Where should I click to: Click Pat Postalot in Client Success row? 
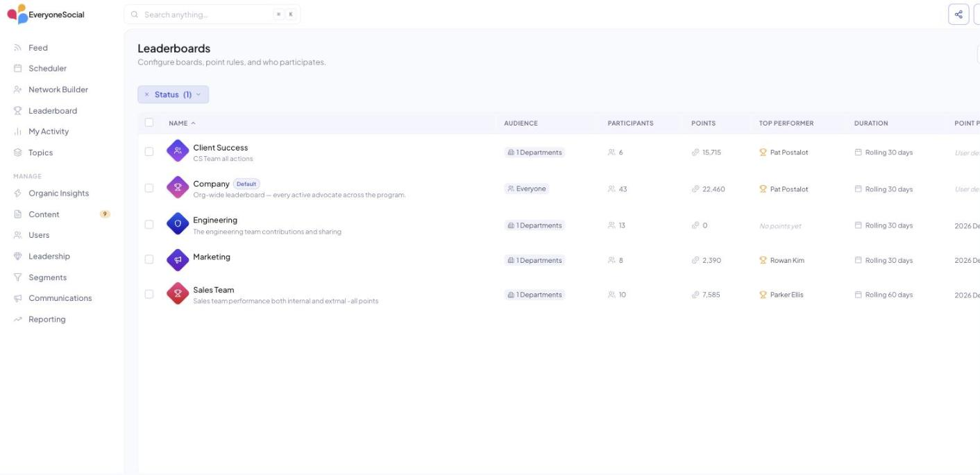pyautogui.click(x=789, y=153)
